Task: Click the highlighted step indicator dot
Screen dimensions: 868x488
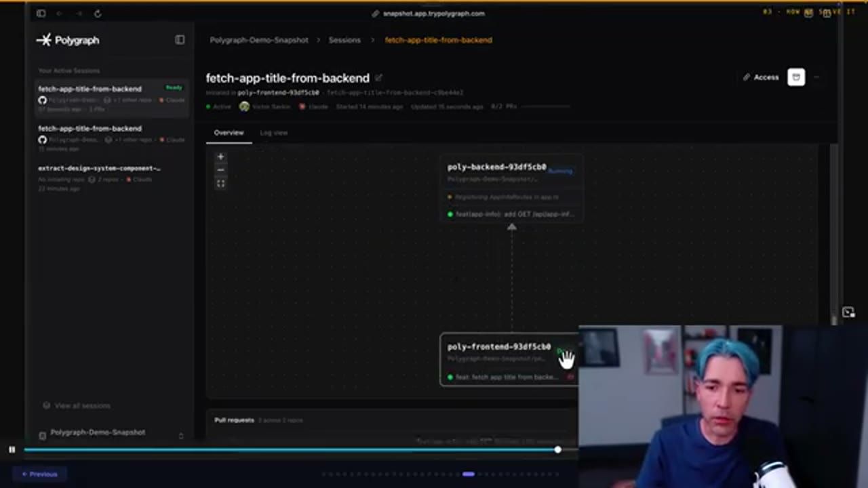Action: 468,474
